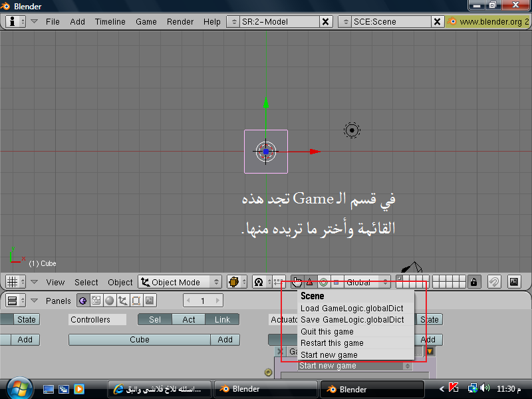
Task: Open the Object Mode dropdown
Action: tap(180, 282)
